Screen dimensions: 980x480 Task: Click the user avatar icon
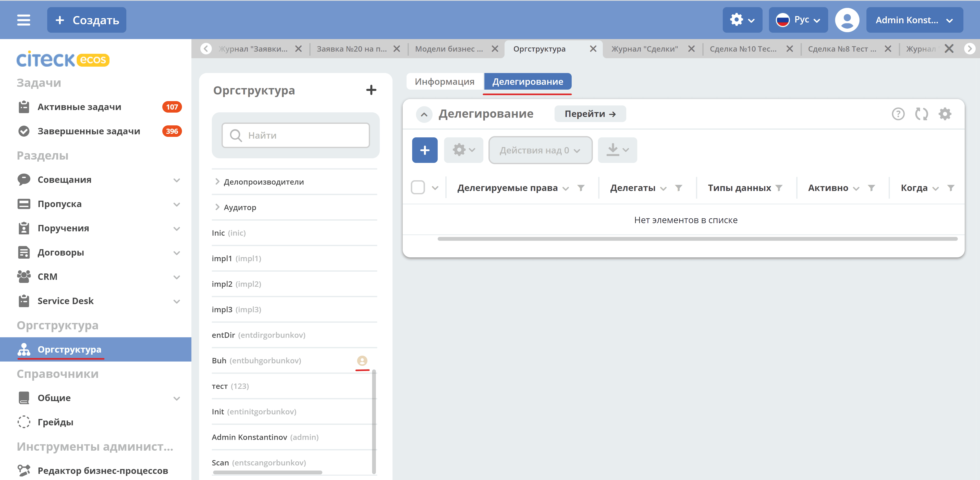pos(847,20)
